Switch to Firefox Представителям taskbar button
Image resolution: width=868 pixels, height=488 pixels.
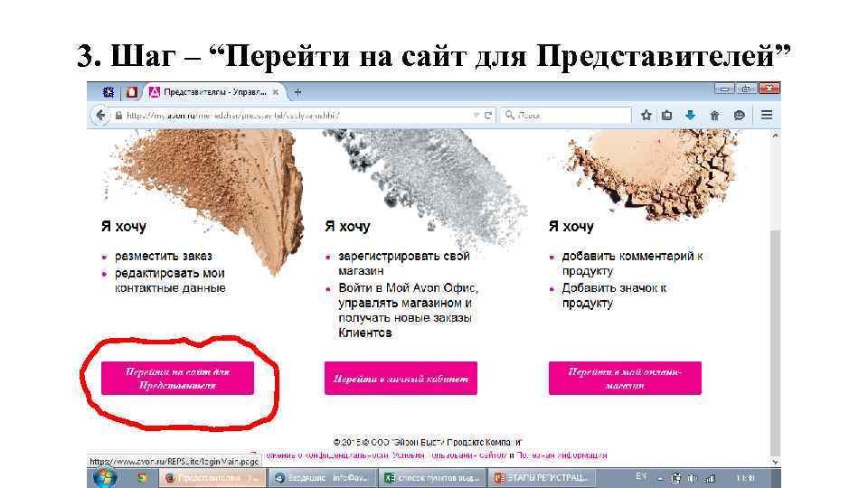[x=213, y=477]
